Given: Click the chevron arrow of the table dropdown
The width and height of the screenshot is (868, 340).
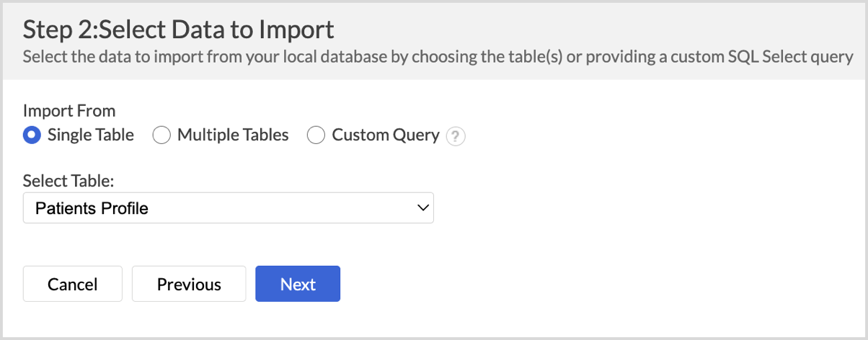Looking at the screenshot, I should click(422, 208).
